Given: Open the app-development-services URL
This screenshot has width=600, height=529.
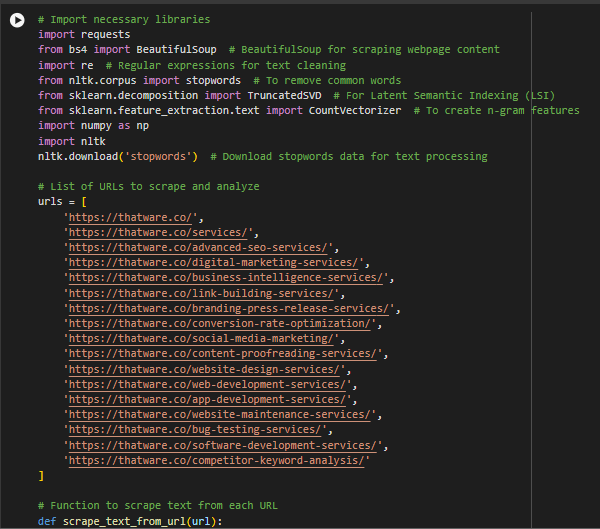Looking at the screenshot, I should 207,399.
